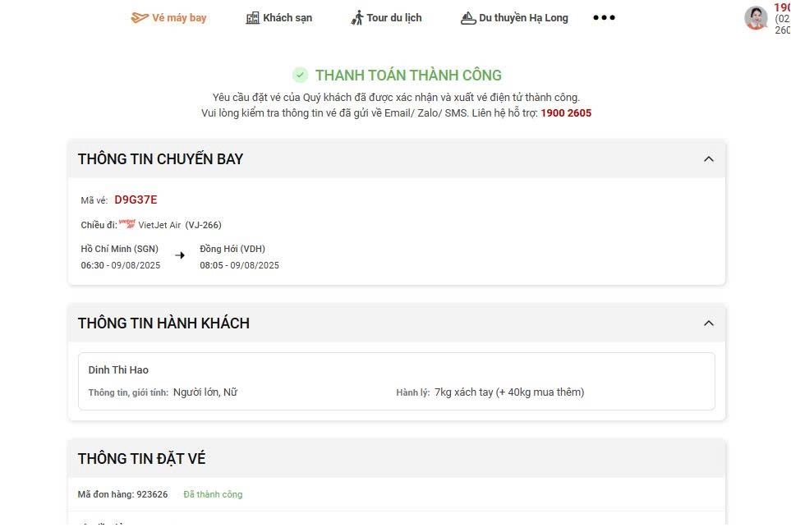Viewport: 791px width, 532px height.
Task: Collapse the Thông tin chuyến bay section
Action: pyautogui.click(x=709, y=158)
